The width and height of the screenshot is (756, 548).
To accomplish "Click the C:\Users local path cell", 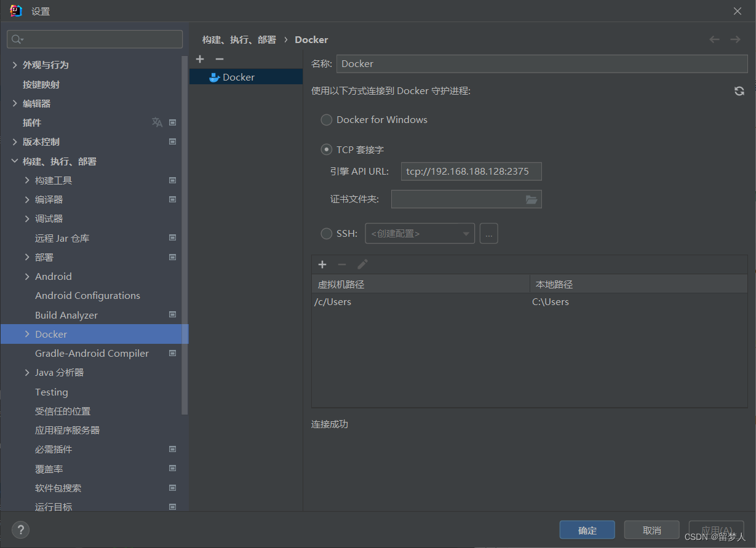I will pos(639,302).
